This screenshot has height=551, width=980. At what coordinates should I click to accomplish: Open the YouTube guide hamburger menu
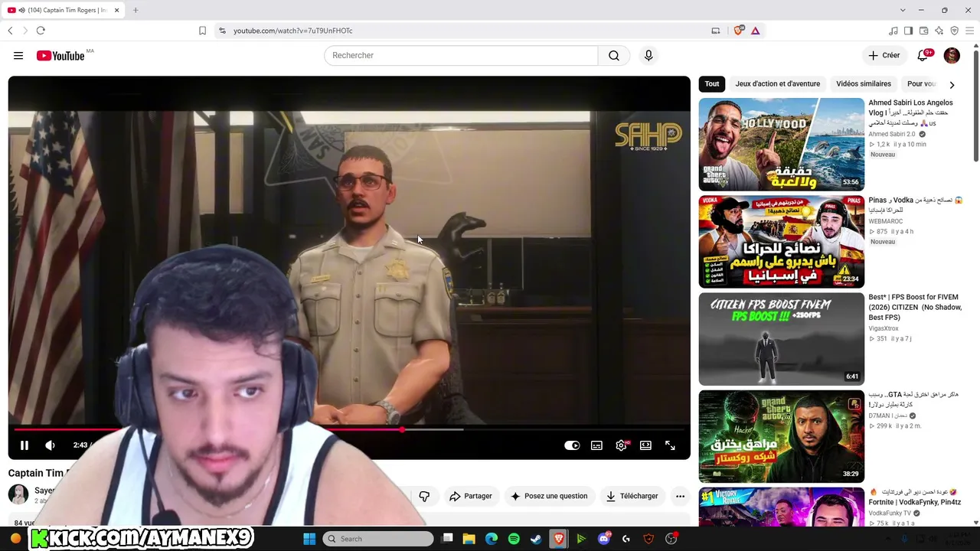tap(18, 55)
